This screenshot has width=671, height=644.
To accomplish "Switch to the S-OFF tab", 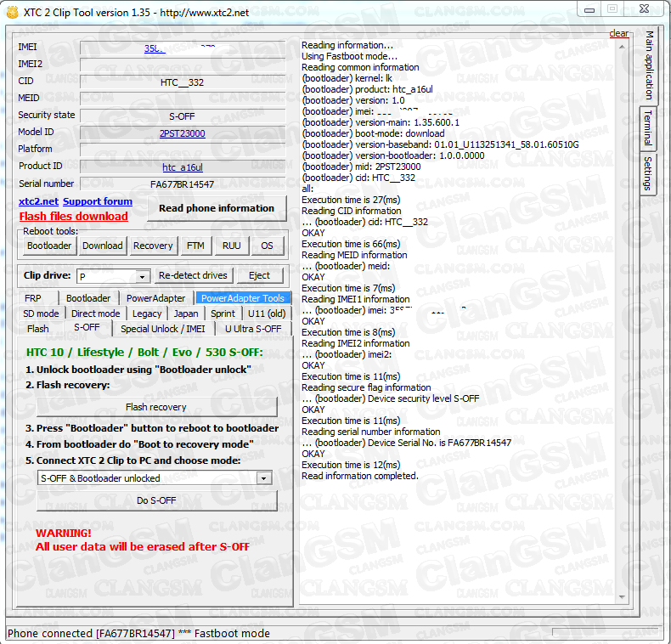I will 87,328.
